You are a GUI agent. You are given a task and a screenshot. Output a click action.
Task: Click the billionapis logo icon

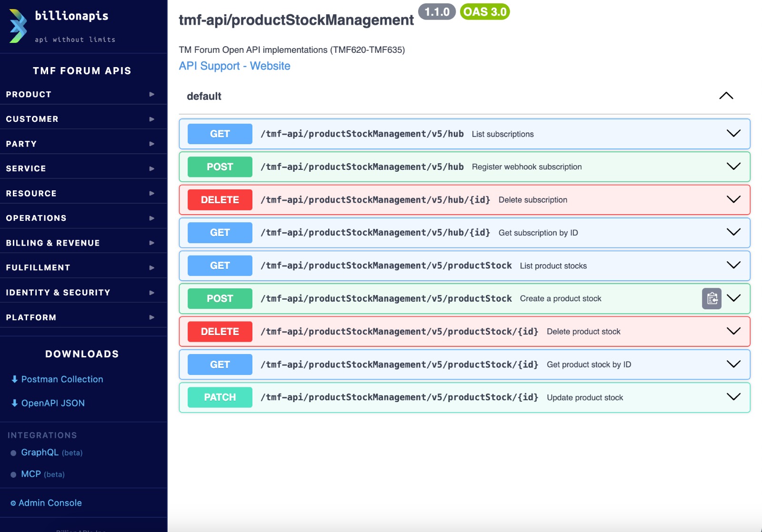[x=18, y=26]
